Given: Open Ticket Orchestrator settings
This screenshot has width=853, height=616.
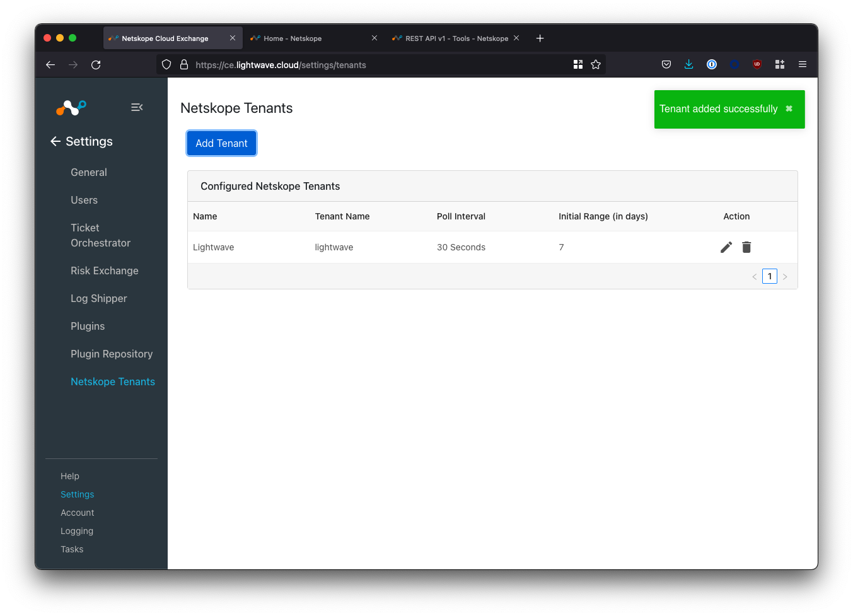Looking at the screenshot, I should click(100, 235).
